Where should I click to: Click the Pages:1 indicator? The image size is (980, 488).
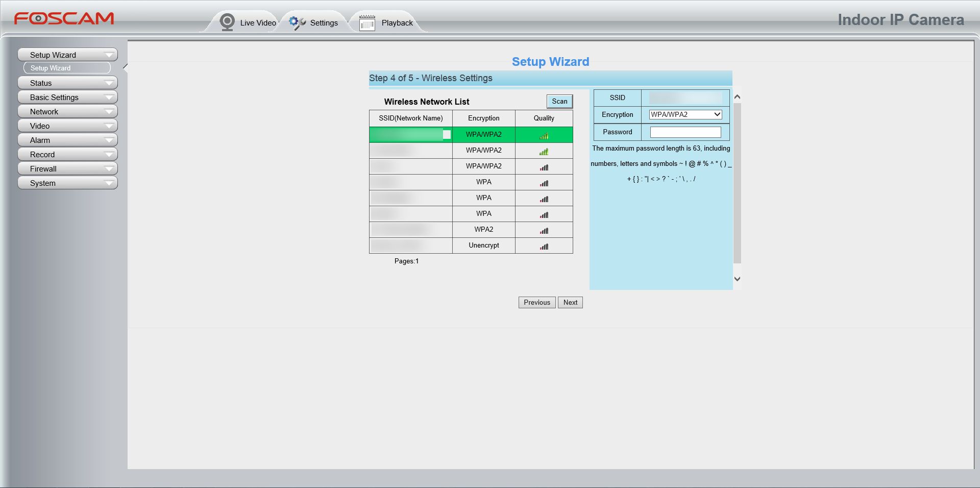pyautogui.click(x=406, y=261)
